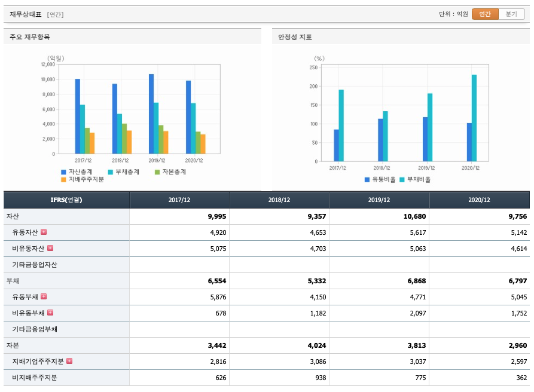
Task: Toggle 유동비율 legend blue swatch
Action: 367,180
